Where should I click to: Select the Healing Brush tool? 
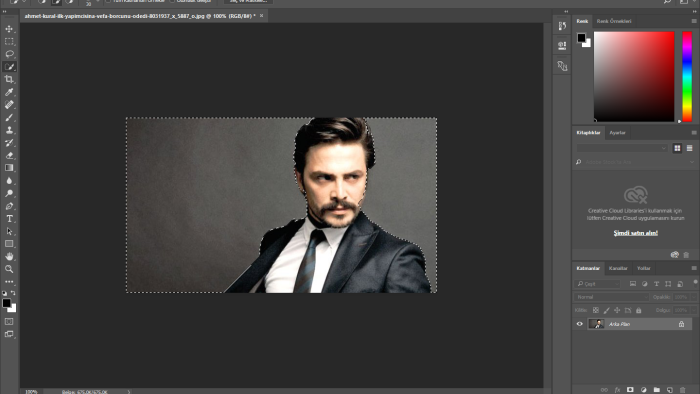9,105
